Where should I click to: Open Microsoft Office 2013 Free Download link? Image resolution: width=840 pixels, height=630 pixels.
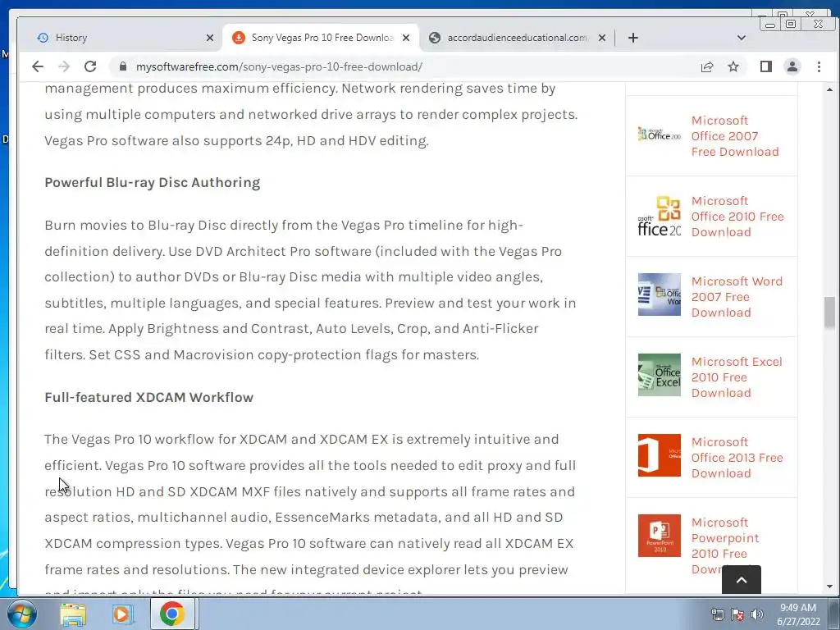(x=737, y=458)
